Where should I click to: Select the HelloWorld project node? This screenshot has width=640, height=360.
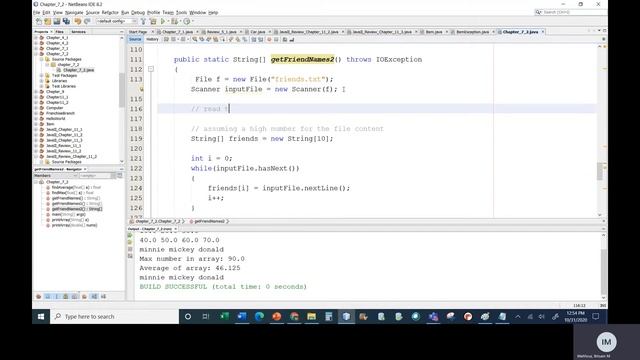[56, 119]
